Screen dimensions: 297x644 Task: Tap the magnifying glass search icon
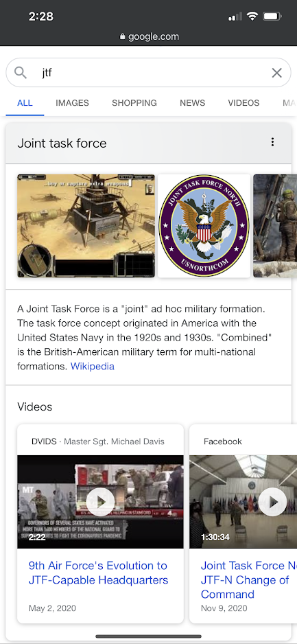tap(21, 73)
